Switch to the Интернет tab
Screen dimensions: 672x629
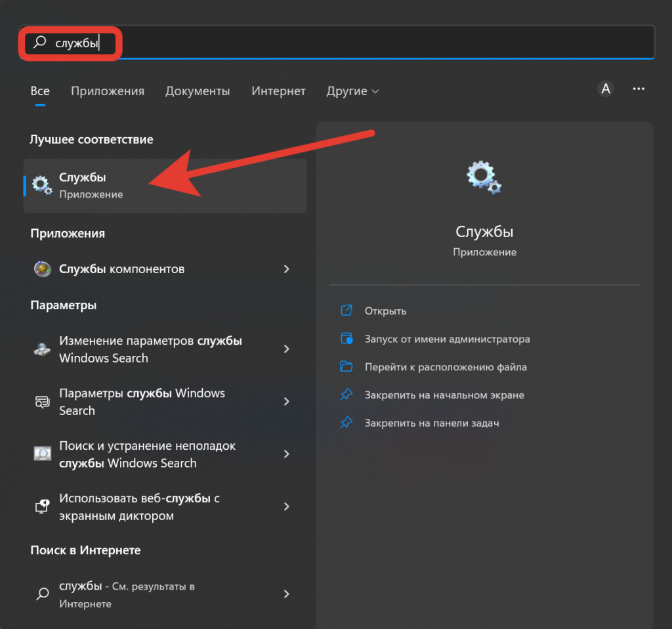278,91
